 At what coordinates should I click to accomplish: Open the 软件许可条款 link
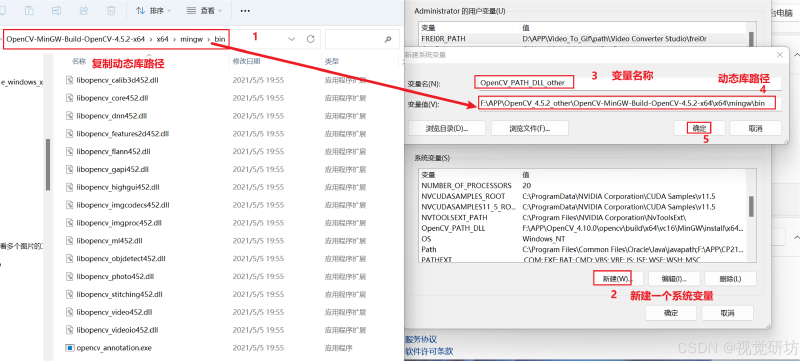click(x=429, y=351)
